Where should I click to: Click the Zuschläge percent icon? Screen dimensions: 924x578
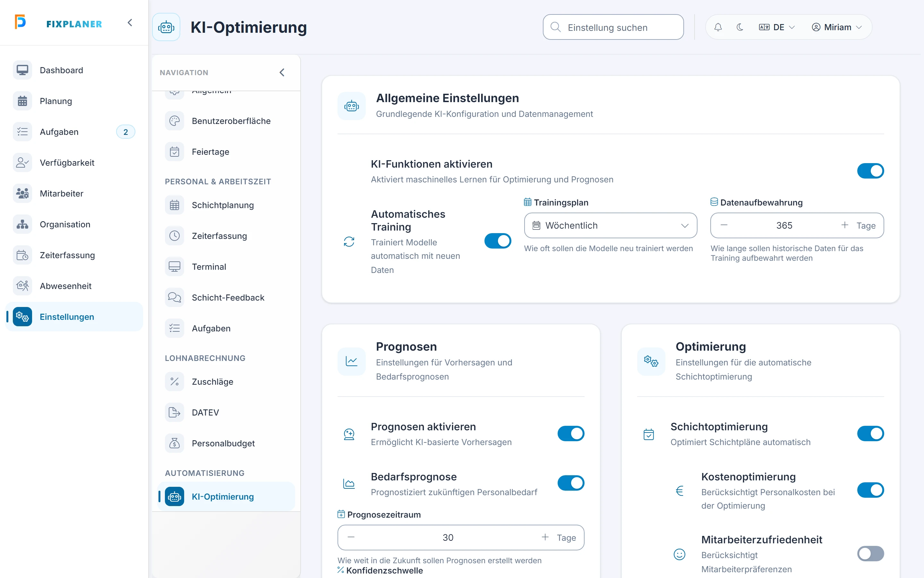click(175, 381)
